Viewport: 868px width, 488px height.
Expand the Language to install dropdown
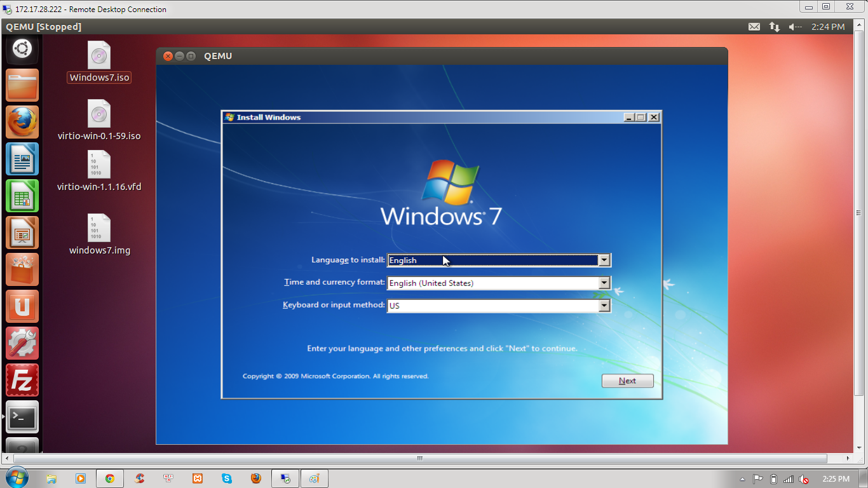pos(604,260)
